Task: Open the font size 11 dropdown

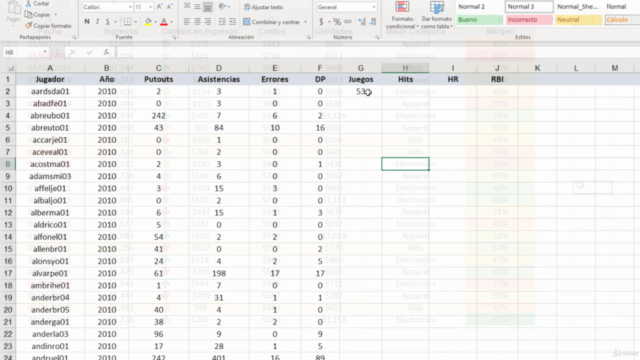Action: [150, 7]
